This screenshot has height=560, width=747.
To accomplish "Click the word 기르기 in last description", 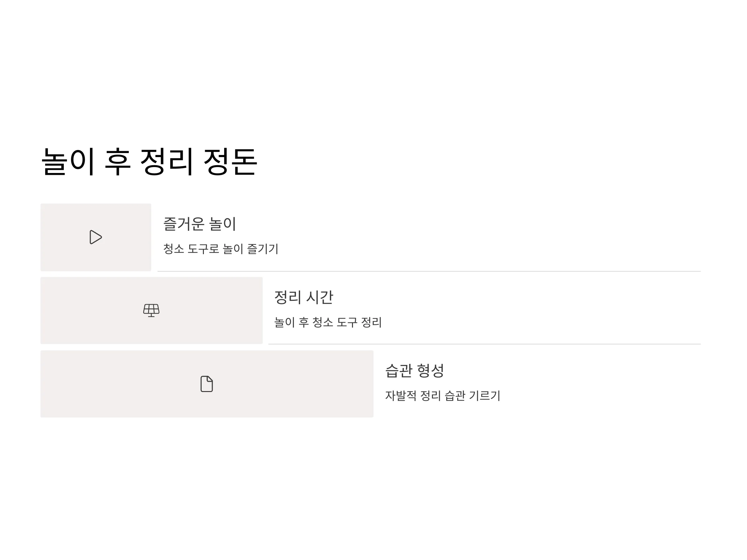I will (x=485, y=395).
